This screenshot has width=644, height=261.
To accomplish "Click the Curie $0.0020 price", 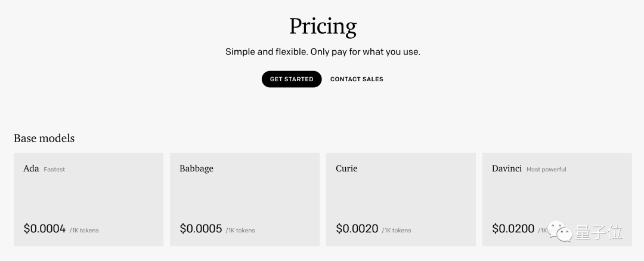I will click(357, 229).
